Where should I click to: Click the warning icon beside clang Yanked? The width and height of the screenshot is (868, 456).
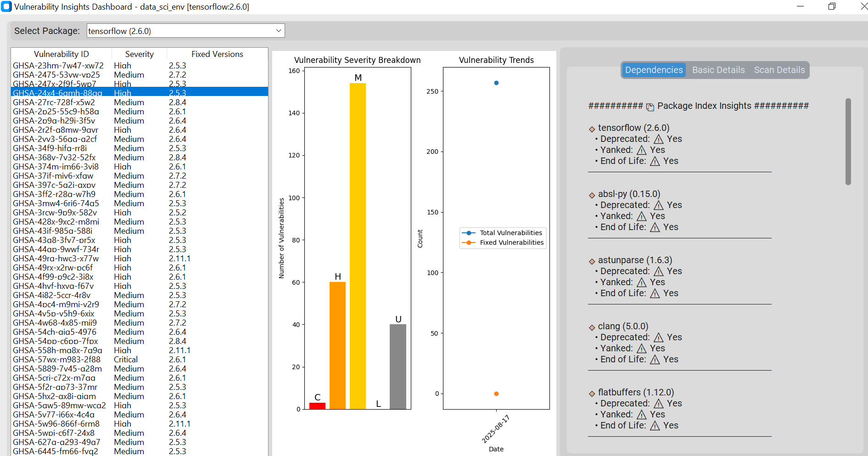[642, 349]
